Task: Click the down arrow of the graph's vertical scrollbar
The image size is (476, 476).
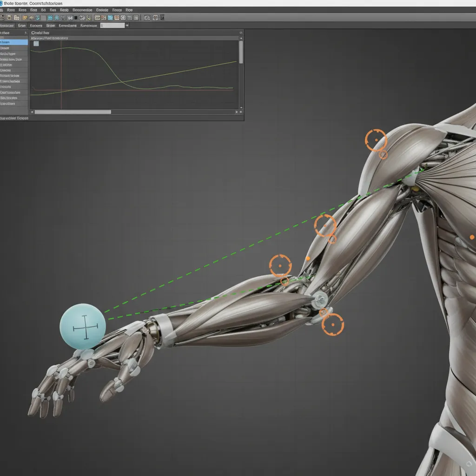Action: pos(241,107)
